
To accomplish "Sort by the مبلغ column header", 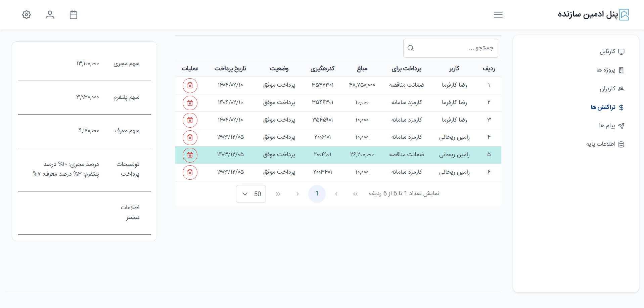I will click(362, 69).
